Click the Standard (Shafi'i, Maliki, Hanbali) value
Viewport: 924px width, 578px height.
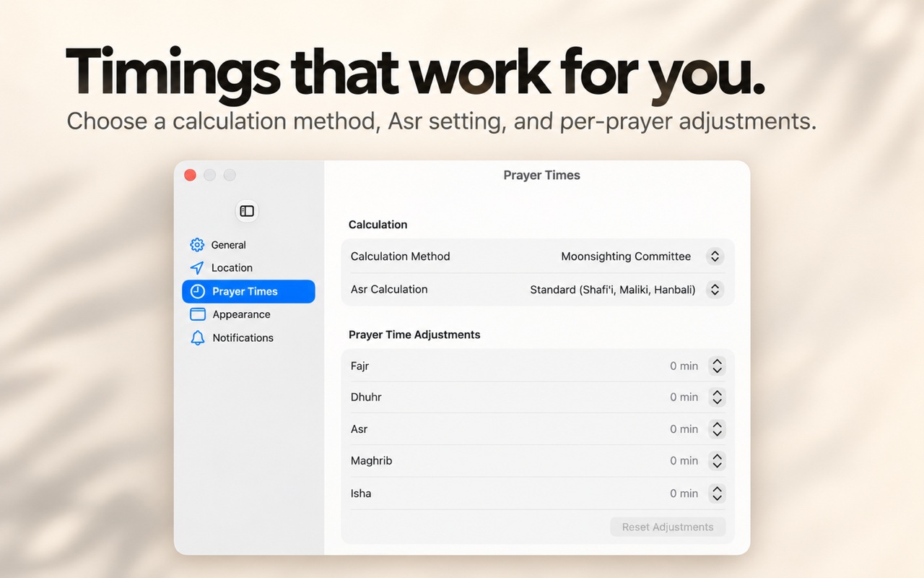tap(613, 290)
